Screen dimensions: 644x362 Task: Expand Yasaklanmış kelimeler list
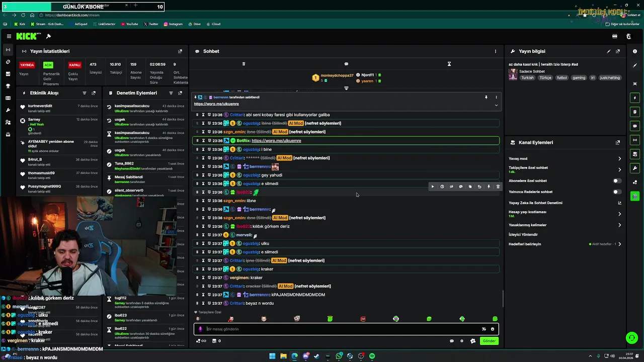[619, 225]
